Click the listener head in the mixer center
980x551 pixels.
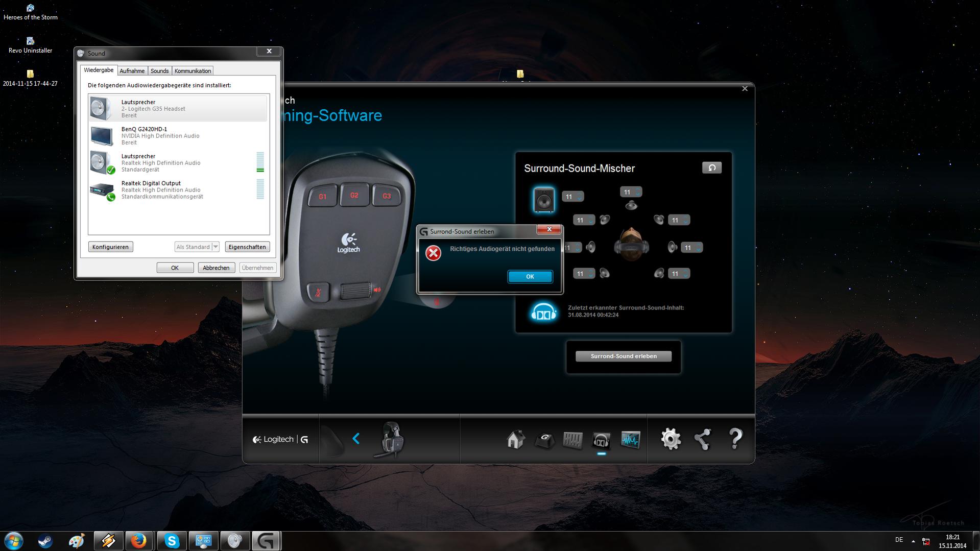point(631,244)
